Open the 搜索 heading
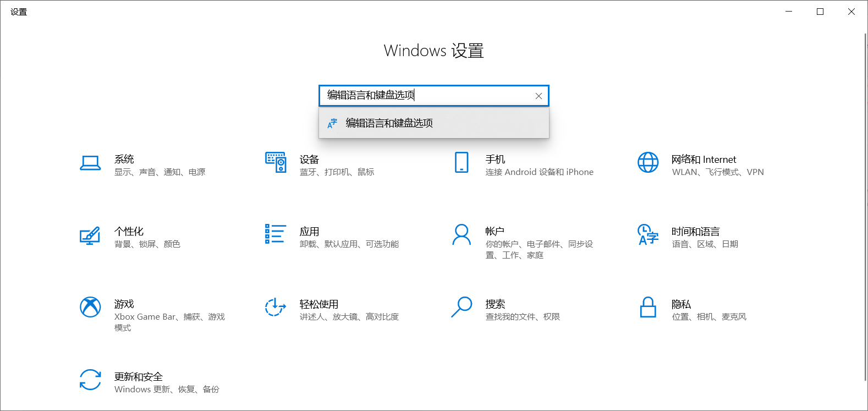 (495, 304)
